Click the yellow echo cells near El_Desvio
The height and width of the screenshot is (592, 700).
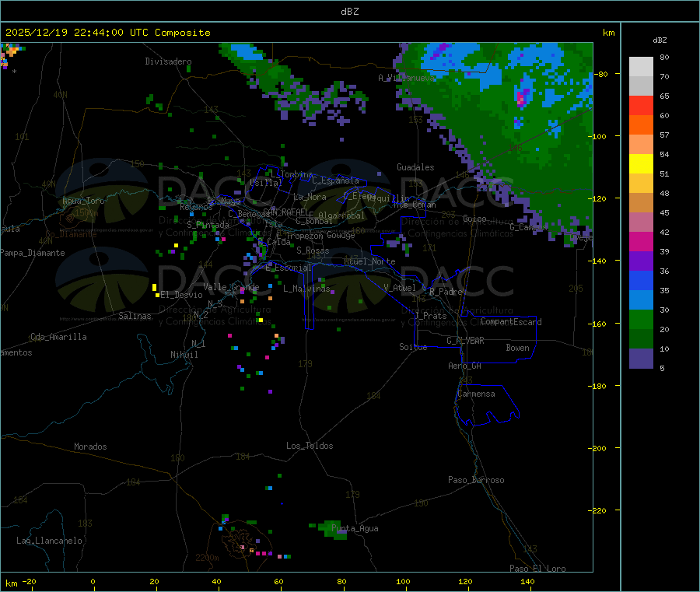tap(156, 290)
